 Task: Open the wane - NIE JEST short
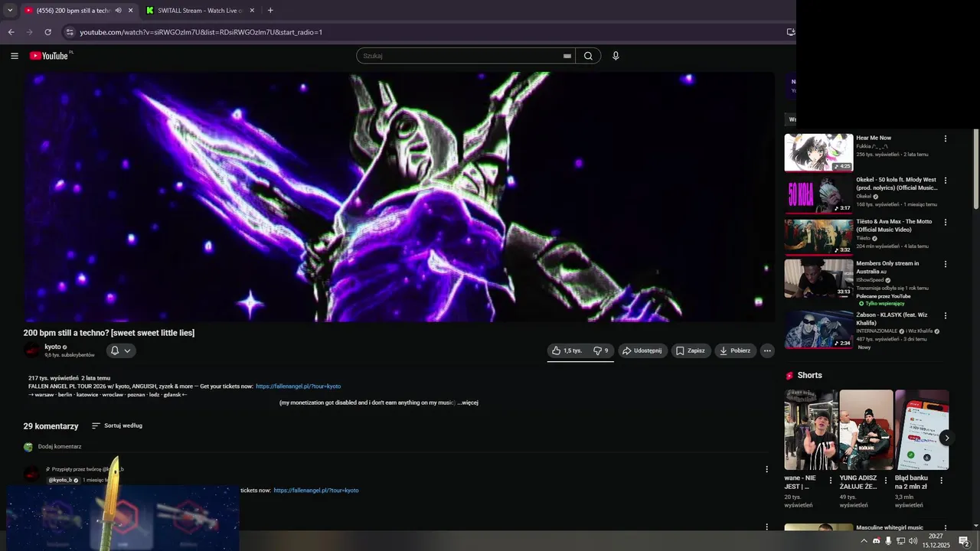[811, 430]
